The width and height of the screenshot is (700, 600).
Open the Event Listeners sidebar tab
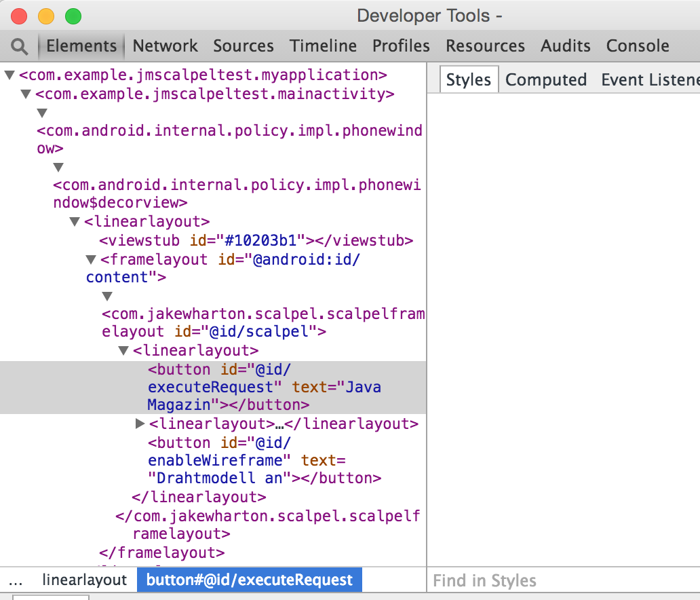pyautogui.click(x=649, y=80)
